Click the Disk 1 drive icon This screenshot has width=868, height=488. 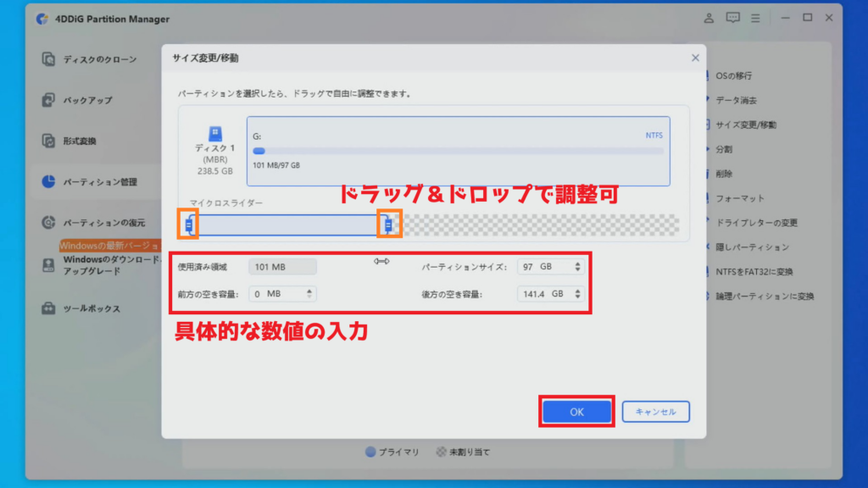[215, 134]
